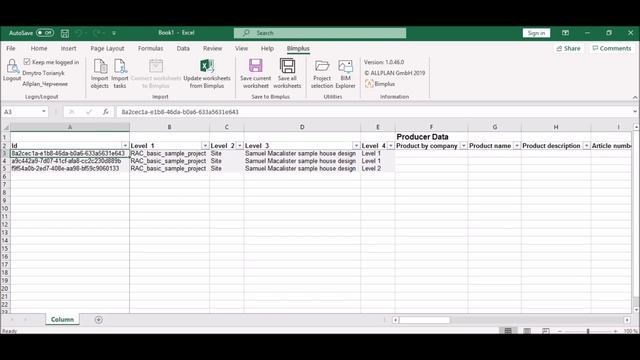Open the Level 3 filter dropdown
640x360 pixels.
point(356,146)
